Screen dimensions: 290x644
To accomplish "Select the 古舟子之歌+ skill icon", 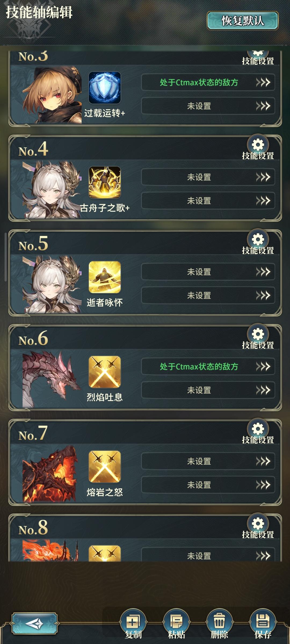I will pyautogui.click(x=105, y=182).
